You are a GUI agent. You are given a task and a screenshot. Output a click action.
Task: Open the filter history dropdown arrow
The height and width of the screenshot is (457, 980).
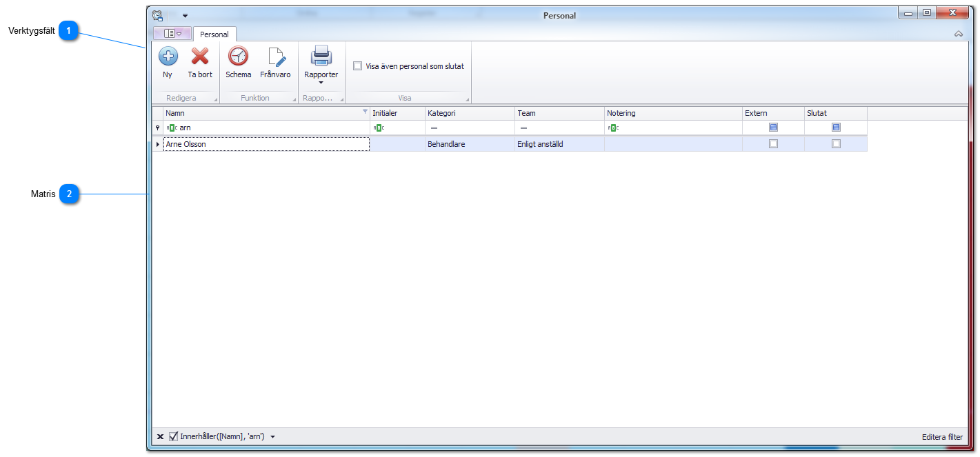[x=273, y=437]
